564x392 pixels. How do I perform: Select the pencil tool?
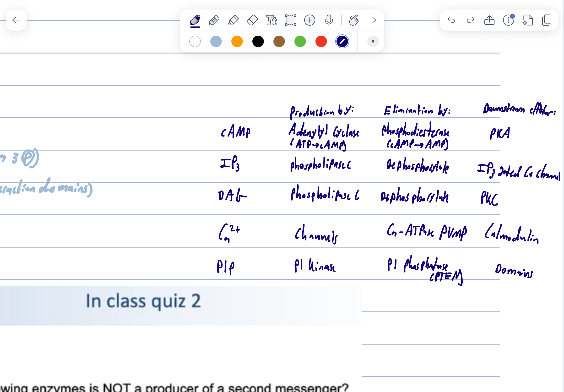click(214, 20)
